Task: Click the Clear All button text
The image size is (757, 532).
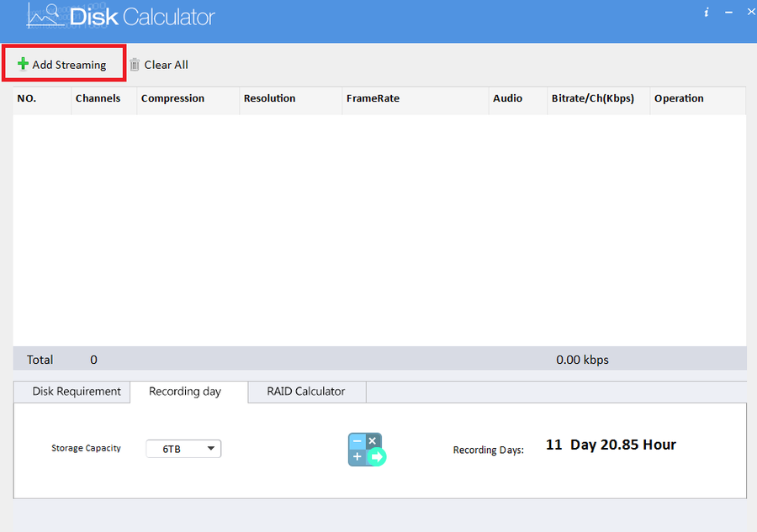Action: coord(166,65)
